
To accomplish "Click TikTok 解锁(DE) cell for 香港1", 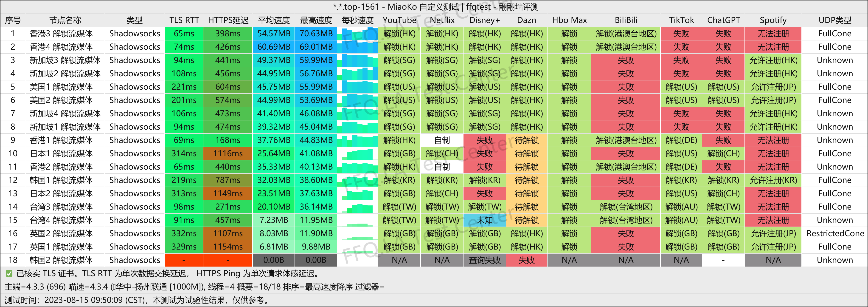I will 681,140.
